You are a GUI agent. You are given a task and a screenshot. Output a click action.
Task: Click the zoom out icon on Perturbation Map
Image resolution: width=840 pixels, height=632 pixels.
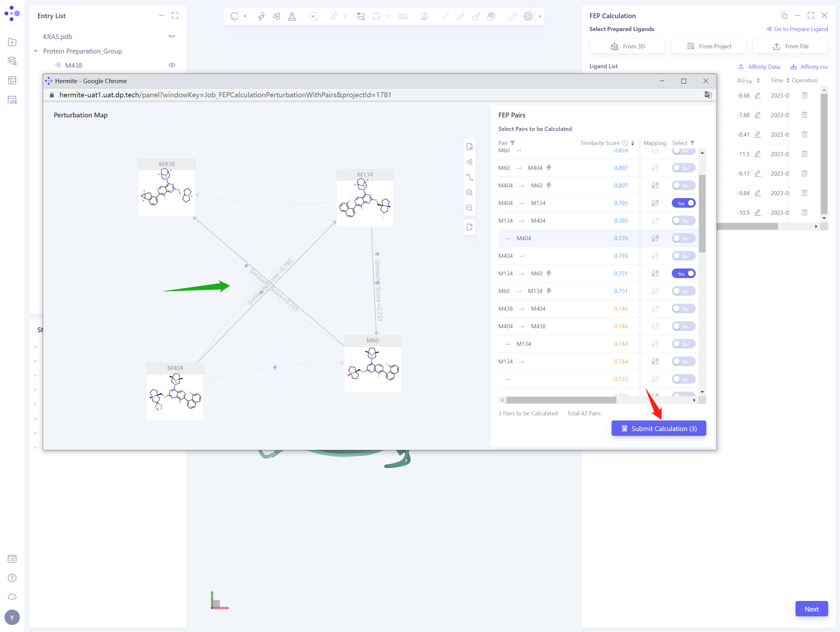pos(469,208)
